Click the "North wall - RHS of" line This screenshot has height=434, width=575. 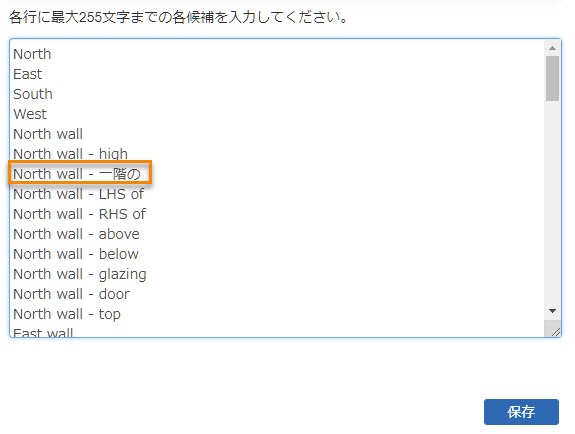80,214
